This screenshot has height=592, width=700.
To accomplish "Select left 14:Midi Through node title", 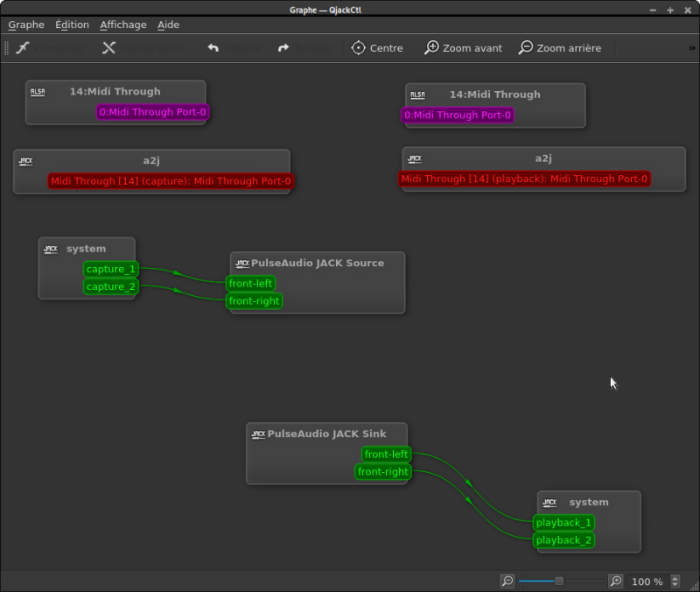I will [x=115, y=91].
